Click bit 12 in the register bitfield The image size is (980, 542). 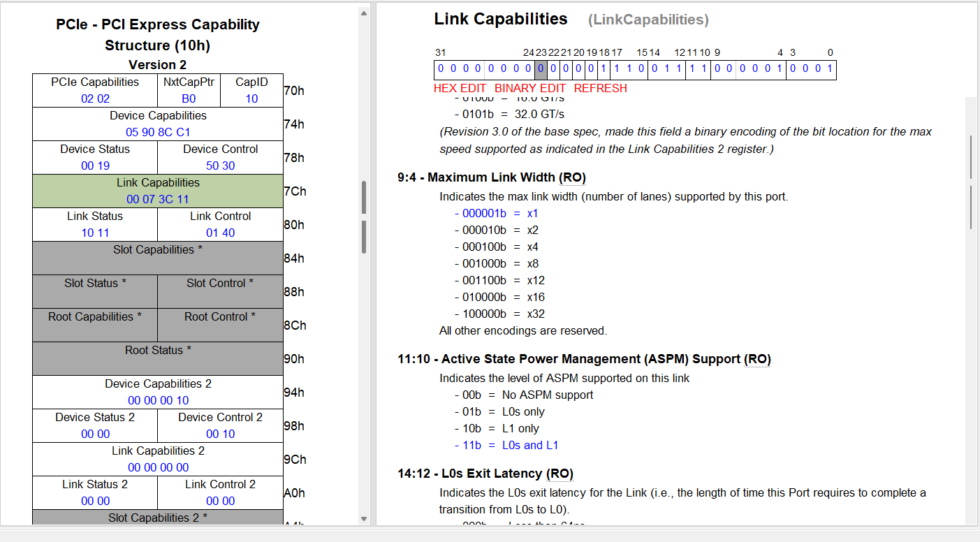679,70
